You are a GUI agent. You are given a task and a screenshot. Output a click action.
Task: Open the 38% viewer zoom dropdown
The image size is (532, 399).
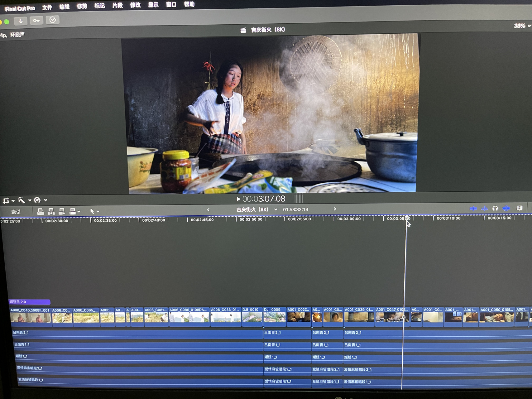522,26
